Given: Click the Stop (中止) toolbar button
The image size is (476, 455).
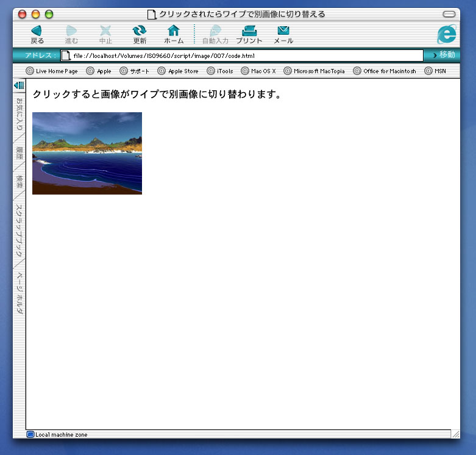Looking at the screenshot, I should tap(105, 35).
